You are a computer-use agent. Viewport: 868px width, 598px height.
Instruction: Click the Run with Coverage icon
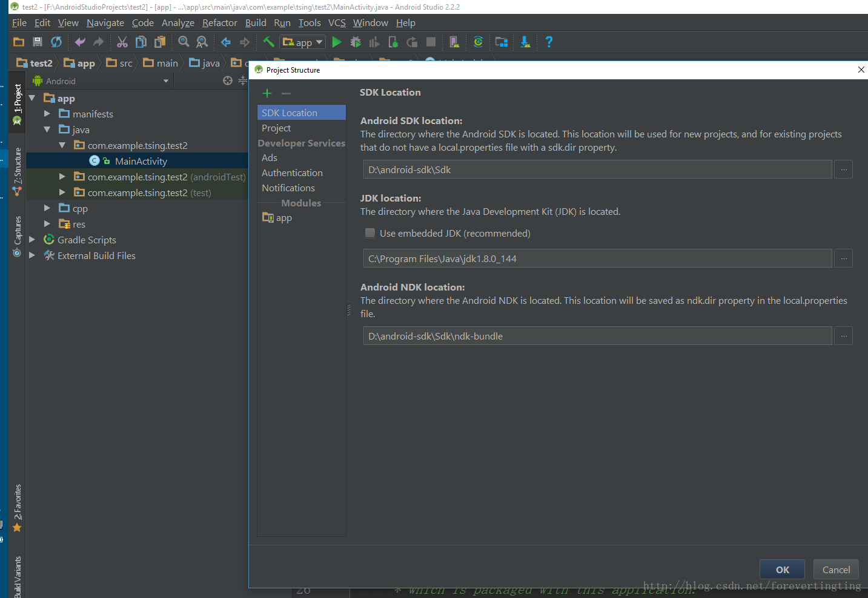tap(374, 42)
